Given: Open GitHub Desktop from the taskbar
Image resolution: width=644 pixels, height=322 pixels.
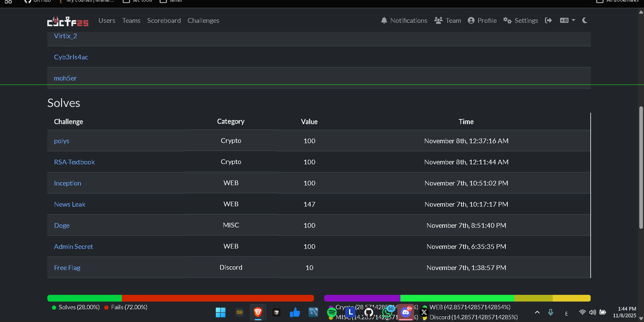Looking at the screenshot, I should (x=369, y=312).
